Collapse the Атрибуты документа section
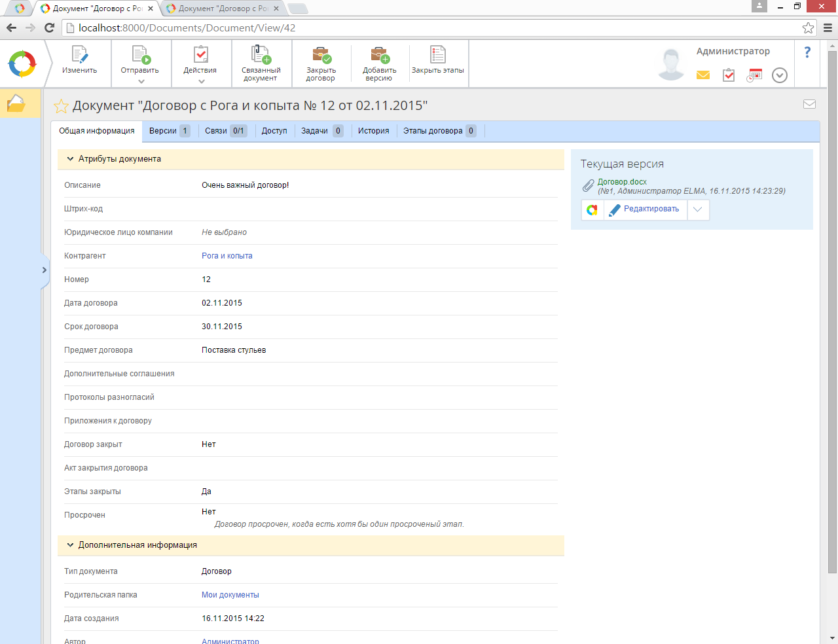Screen dimensions: 838x644 (x=70, y=159)
